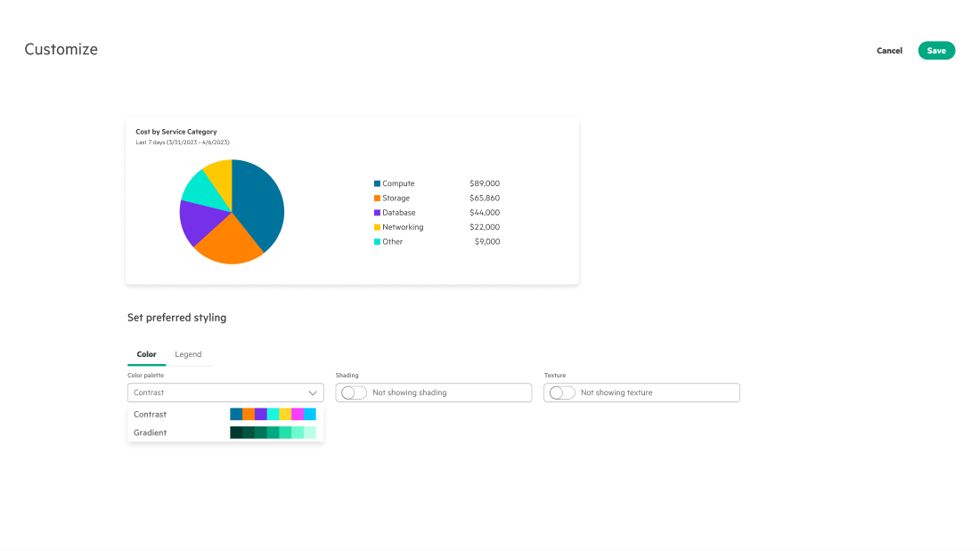Click the $65,860 value

pos(485,198)
